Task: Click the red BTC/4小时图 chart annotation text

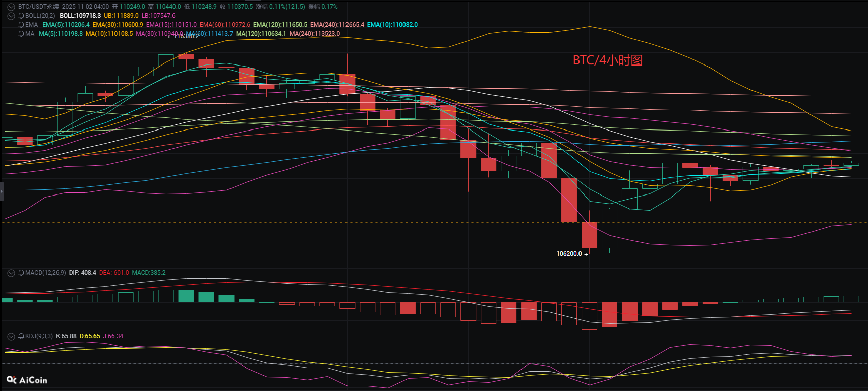Action: coord(607,60)
